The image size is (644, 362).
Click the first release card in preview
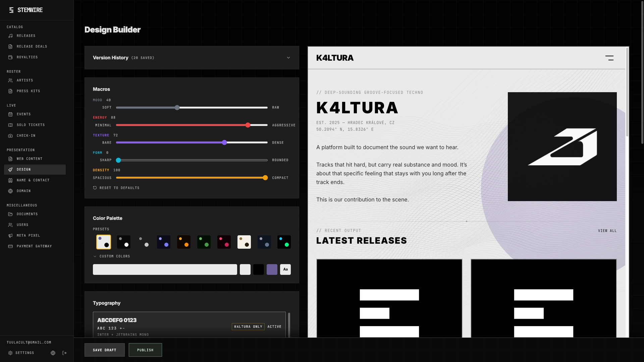click(389, 298)
